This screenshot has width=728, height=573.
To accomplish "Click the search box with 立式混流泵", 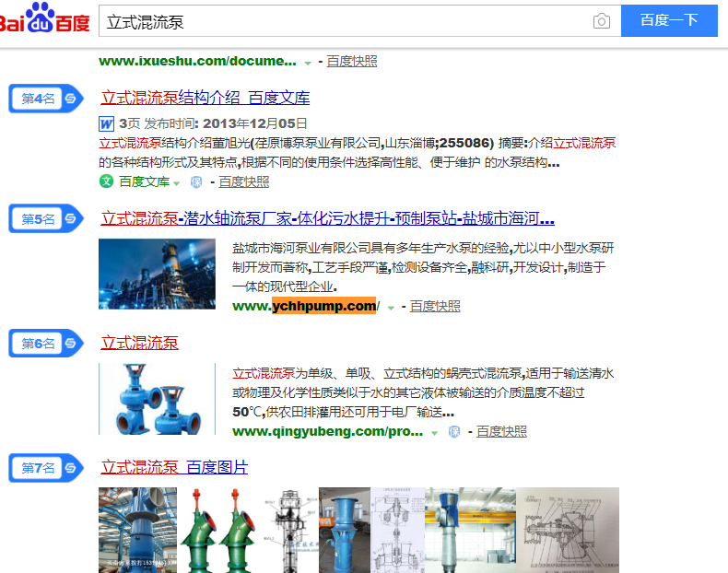I will coord(346,21).
